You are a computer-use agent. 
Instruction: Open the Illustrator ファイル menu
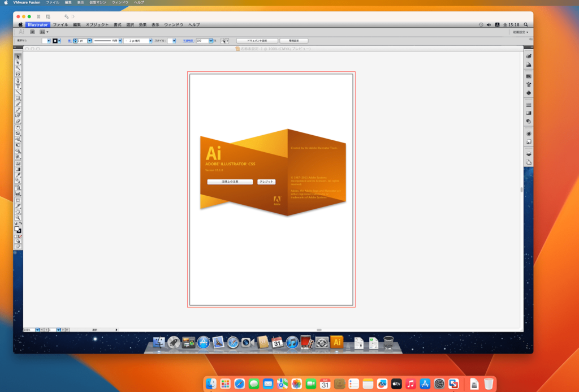click(x=60, y=25)
